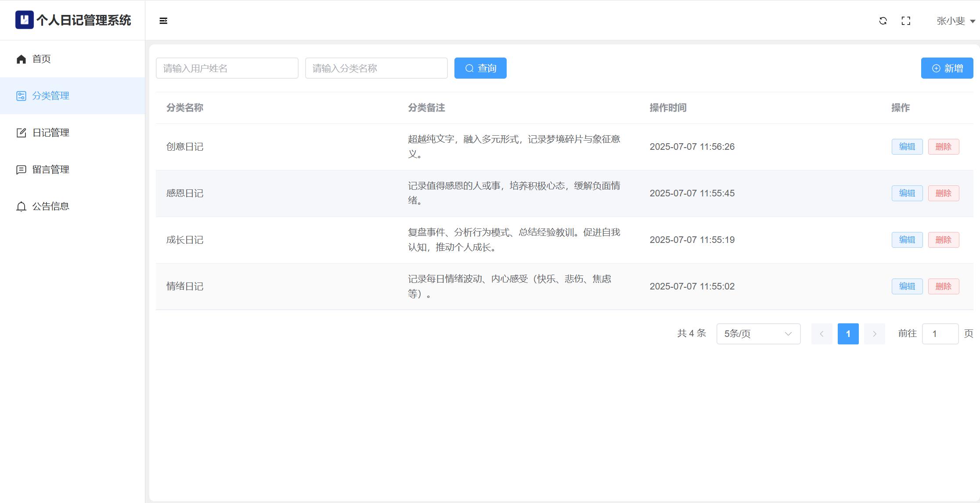Viewport: 980px width, 503px height.
Task: Go to next page arrow
Action: click(874, 334)
